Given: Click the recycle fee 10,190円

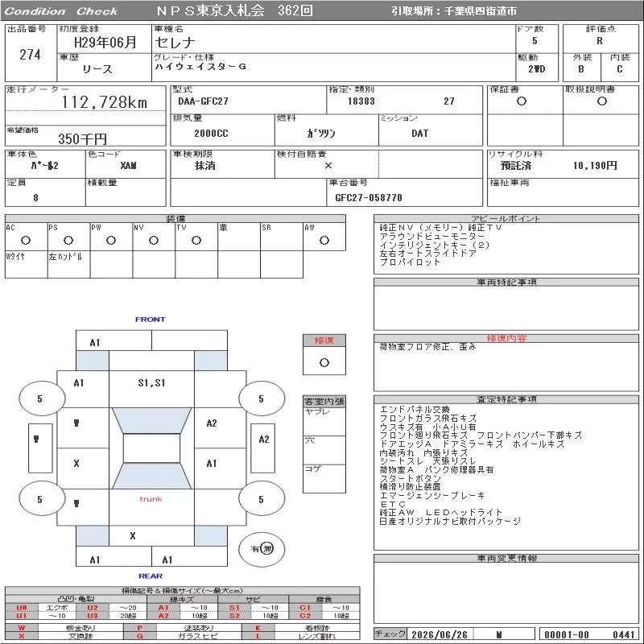Looking at the screenshot, I should point(595,166).
